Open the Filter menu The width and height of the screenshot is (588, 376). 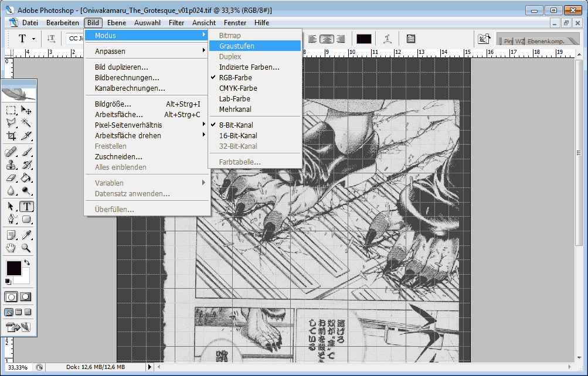176,23
